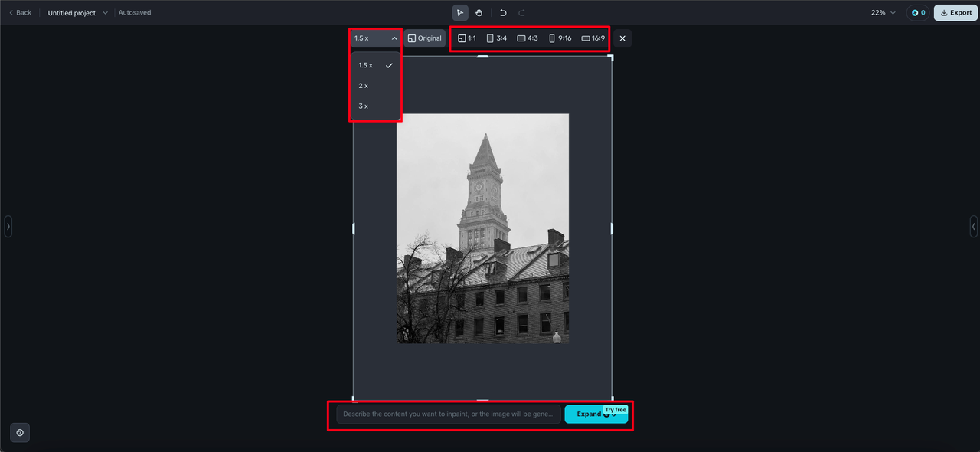
Task: Select the 1:1 aspect ratio
Action: click(x=467, y=38)
